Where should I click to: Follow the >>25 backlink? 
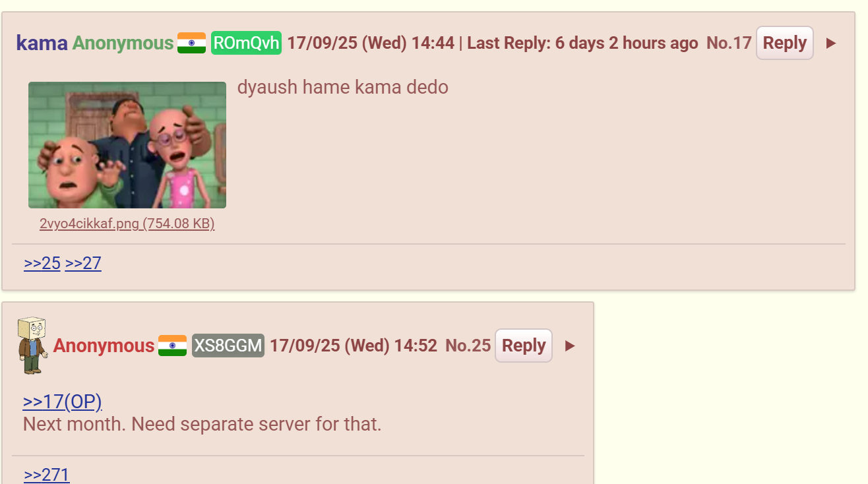coord(42,263)
